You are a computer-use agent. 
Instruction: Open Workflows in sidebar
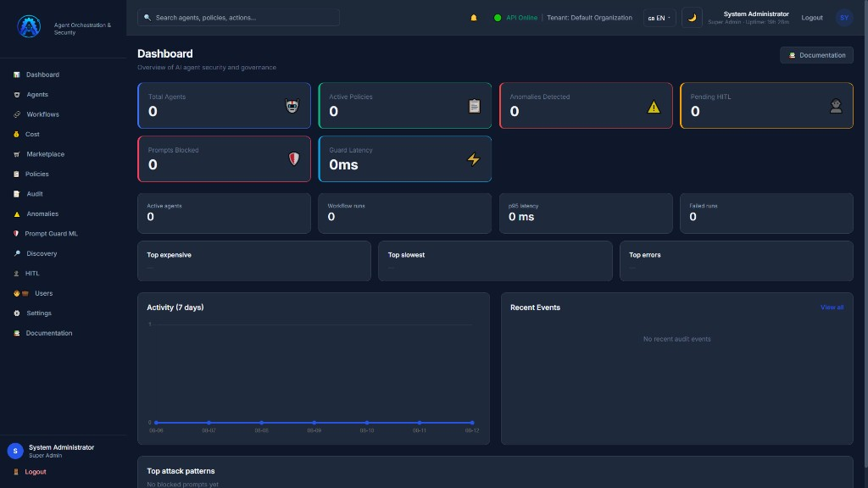coord(42,114)
